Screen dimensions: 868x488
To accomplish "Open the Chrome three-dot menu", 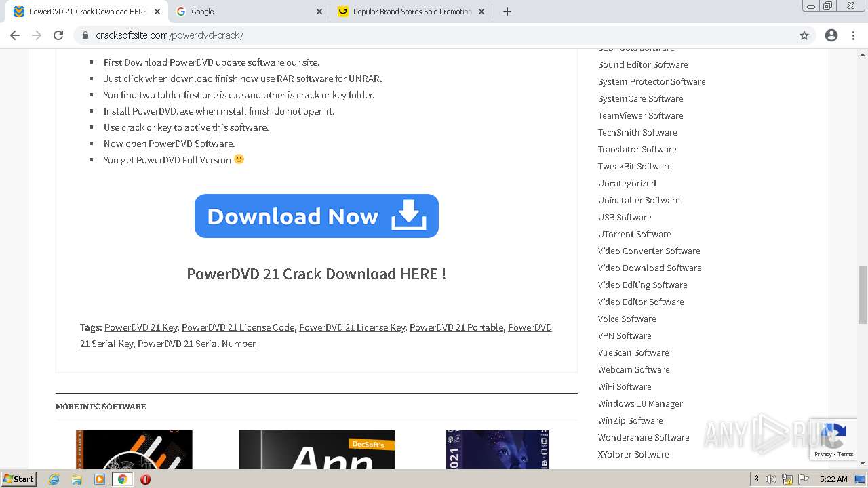I will [x=853, y=35].
